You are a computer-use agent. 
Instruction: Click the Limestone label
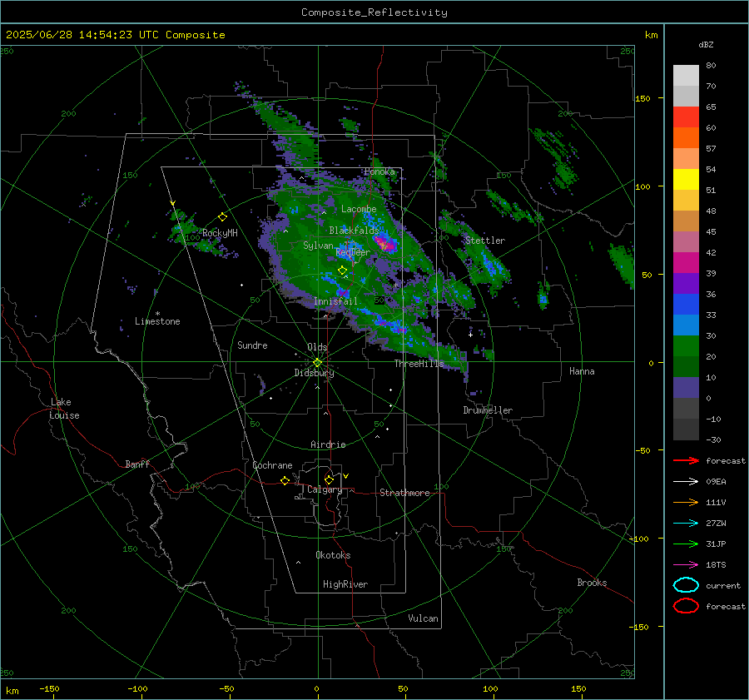click(157, 321)
